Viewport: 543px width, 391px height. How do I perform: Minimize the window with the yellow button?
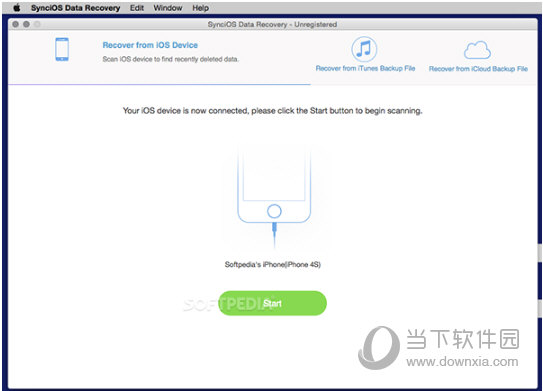click(26, 24)
